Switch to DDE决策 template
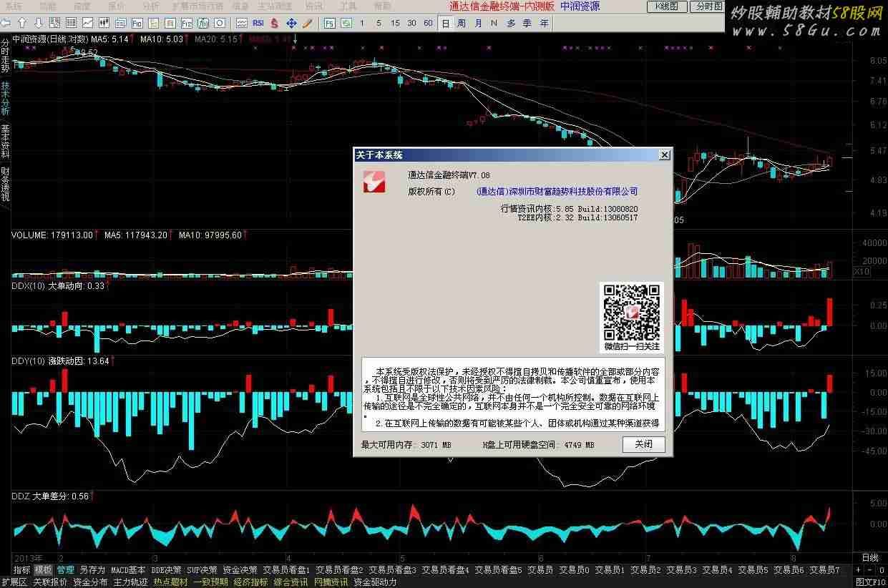 [167, 570]
